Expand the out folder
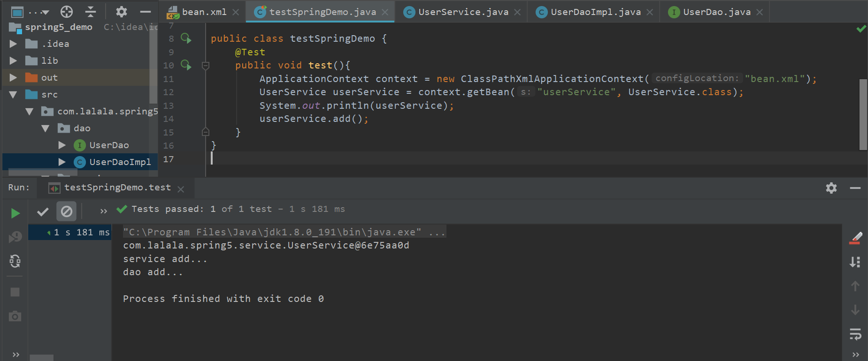Image resolution: width=868 pixels, height=361 pixels. point(13,77)
